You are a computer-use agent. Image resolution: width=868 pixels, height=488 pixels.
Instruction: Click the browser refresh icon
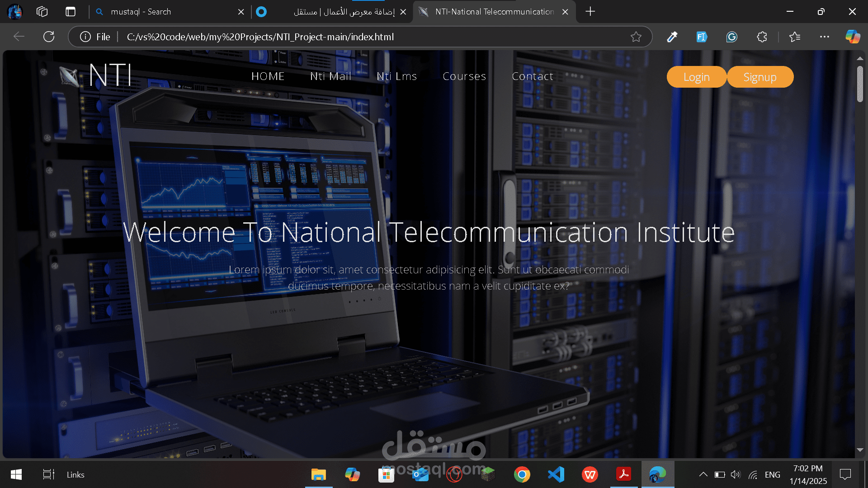(49, 37)
